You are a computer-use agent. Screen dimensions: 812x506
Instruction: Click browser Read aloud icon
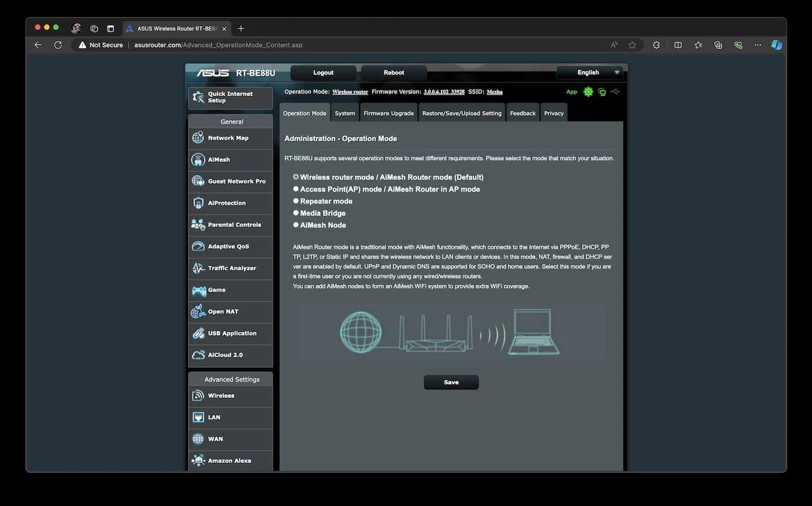tap(614, 45)
